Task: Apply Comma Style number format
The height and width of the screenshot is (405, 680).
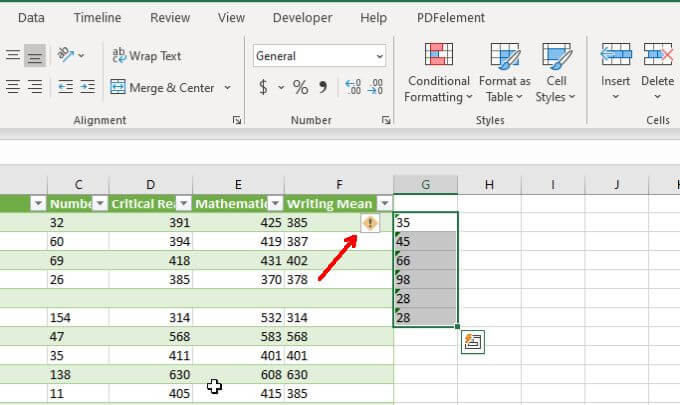Action: point(325,88)
